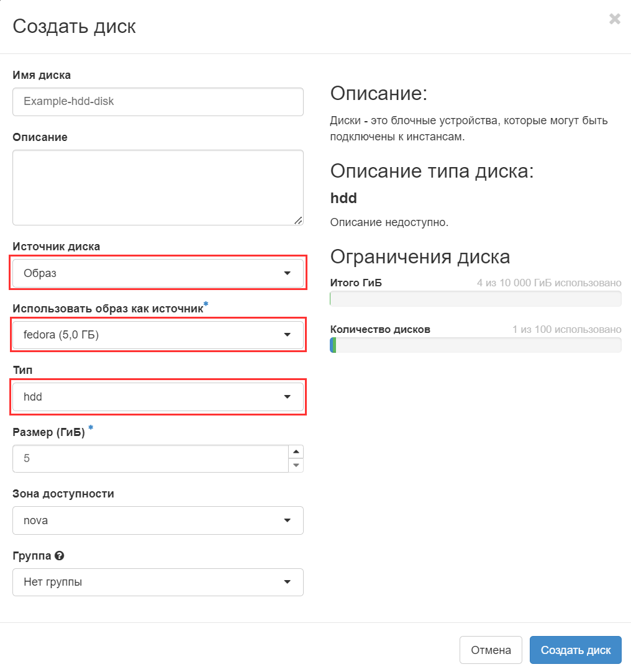
Task: Close the Создать диск dialog
Action: (x=614, y=19)
